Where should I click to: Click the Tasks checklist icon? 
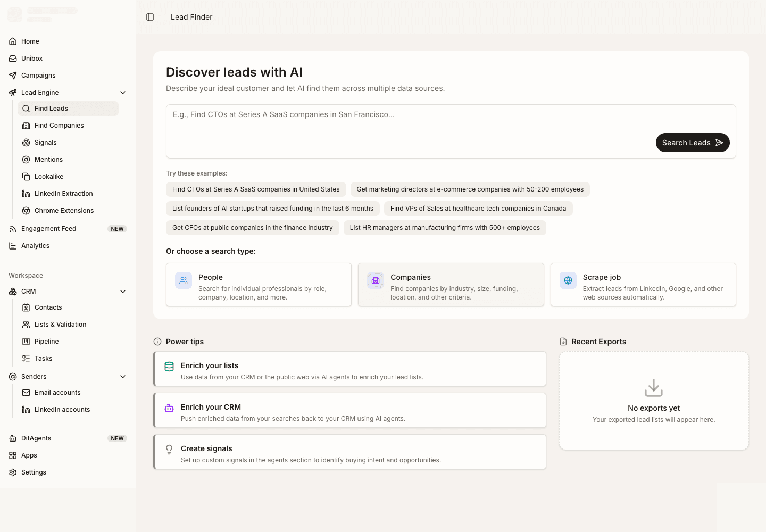coord(26,359)
